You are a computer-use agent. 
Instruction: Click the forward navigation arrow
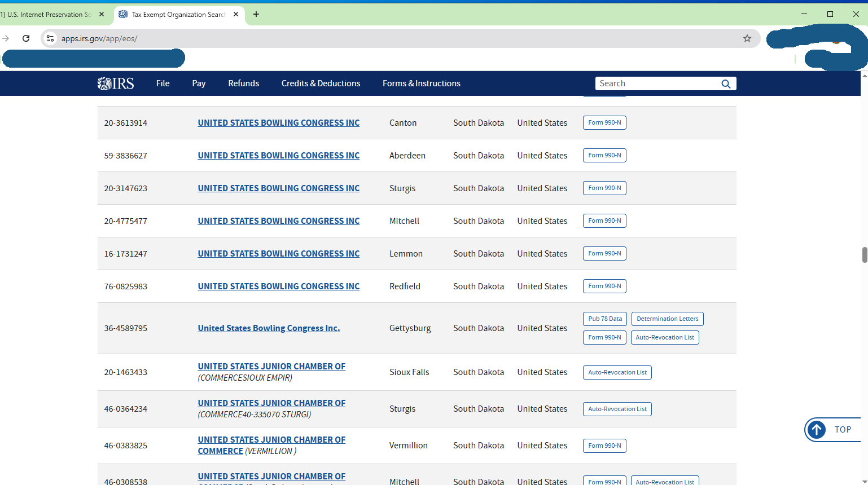[6, 38]
